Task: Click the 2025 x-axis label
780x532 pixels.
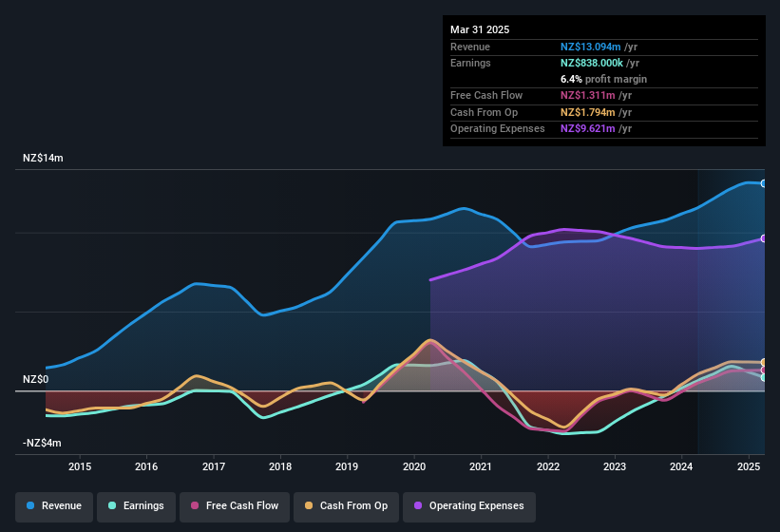Action: click(x=748, y=466)
